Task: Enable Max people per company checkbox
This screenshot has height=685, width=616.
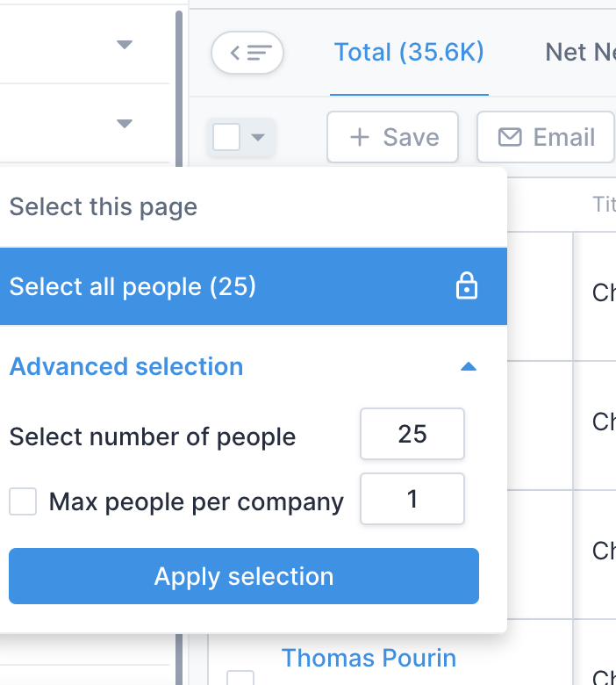Action: [23, 502]
